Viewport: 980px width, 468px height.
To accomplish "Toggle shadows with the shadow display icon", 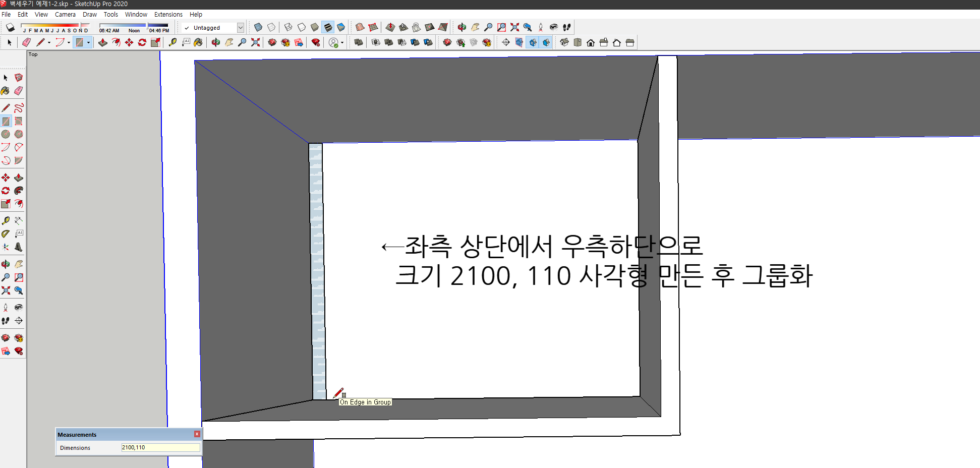I will point(11,27).
